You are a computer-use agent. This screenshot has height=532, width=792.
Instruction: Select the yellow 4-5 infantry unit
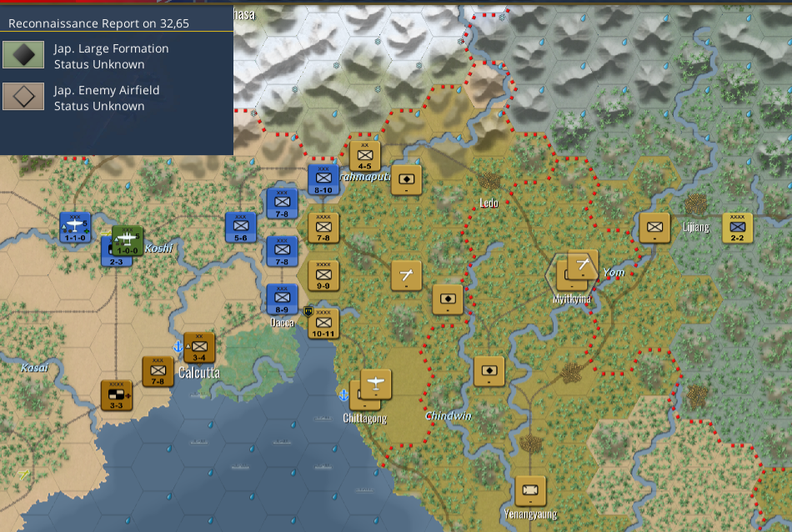click(364, 157)
